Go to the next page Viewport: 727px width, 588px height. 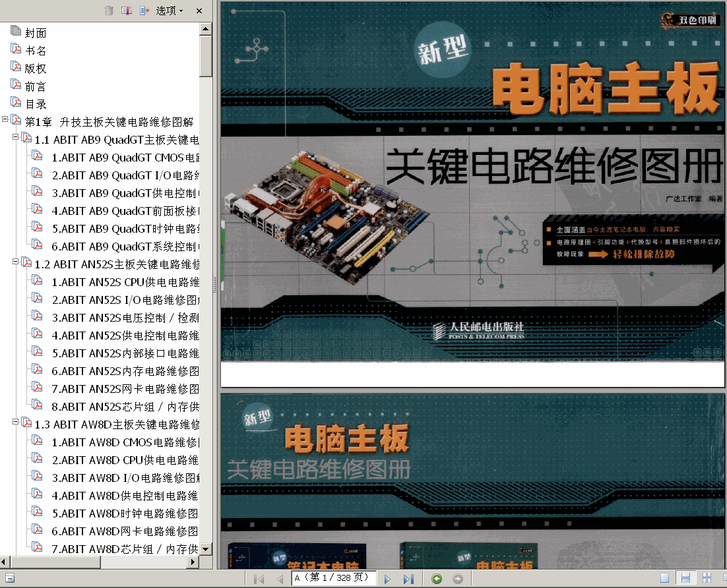(387, 579)
